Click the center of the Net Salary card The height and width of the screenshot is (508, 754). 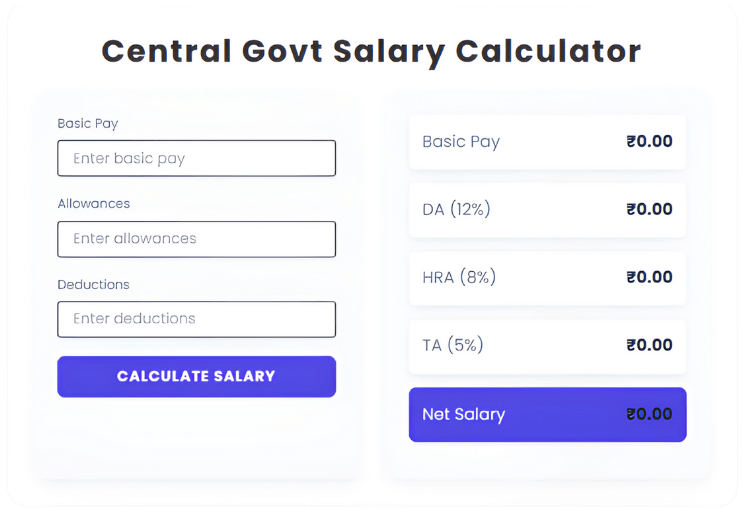pos(548,414)
